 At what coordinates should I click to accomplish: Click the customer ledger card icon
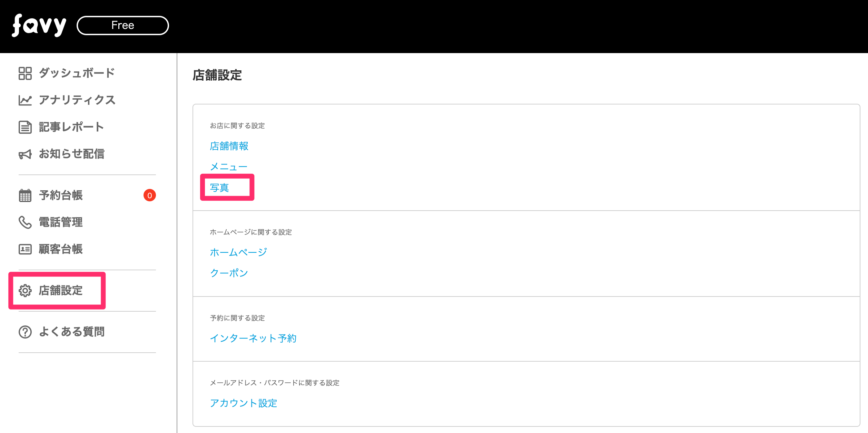25,249
